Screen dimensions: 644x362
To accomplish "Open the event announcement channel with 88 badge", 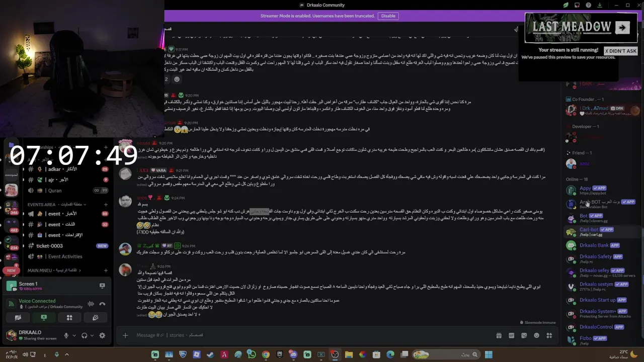I will tap(68, 214).
